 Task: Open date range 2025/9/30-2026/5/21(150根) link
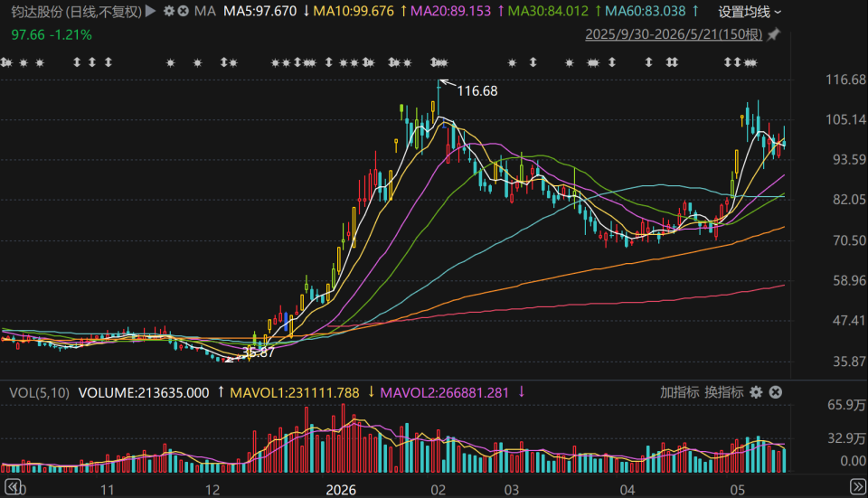pos(674,34)
